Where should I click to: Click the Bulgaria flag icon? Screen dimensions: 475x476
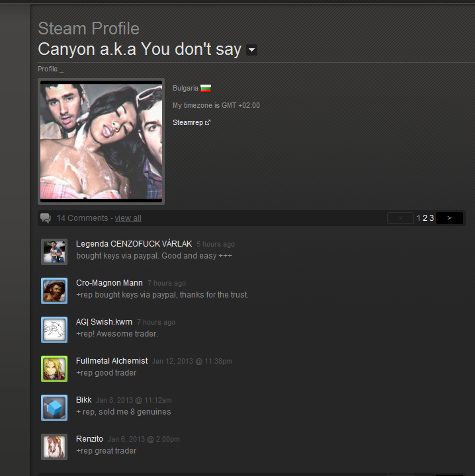pyautogui.click(x=206, y=89)
